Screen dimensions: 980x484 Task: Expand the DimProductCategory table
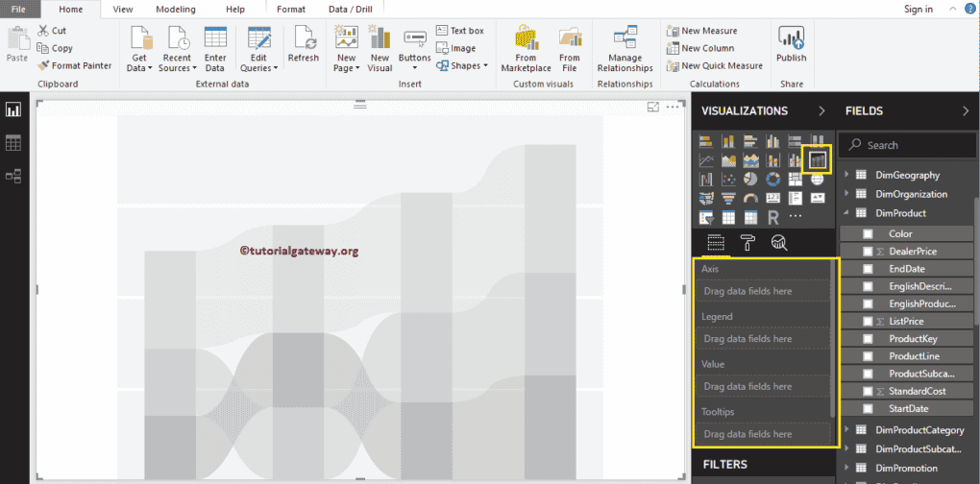(x=846, y=429)
